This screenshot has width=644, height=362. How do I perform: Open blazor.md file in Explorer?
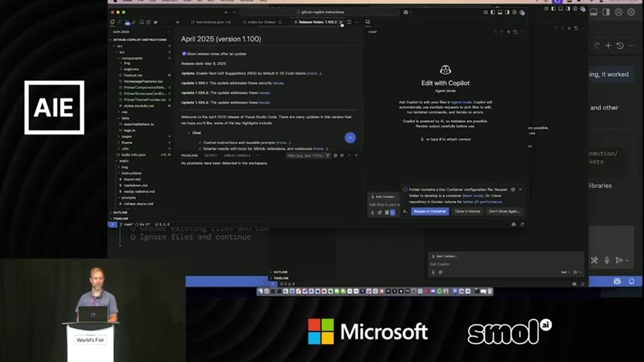coord(131,179)
